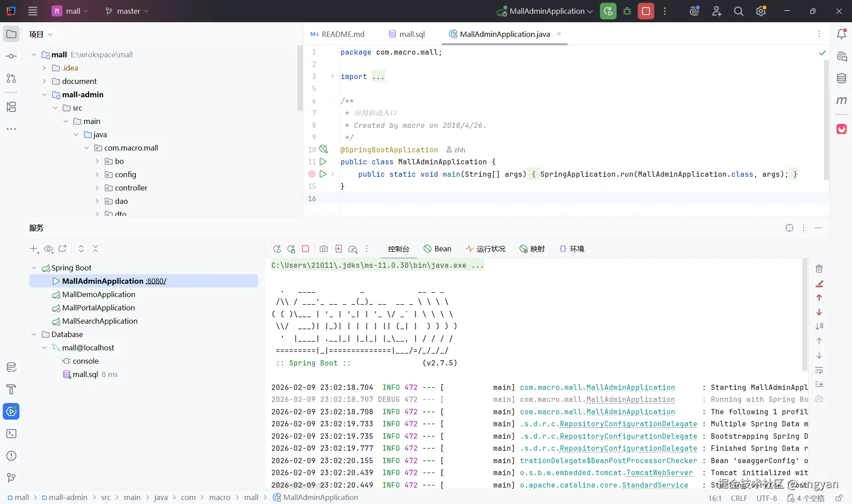Click the red down arrow beside the console

[x=819, y=312]
